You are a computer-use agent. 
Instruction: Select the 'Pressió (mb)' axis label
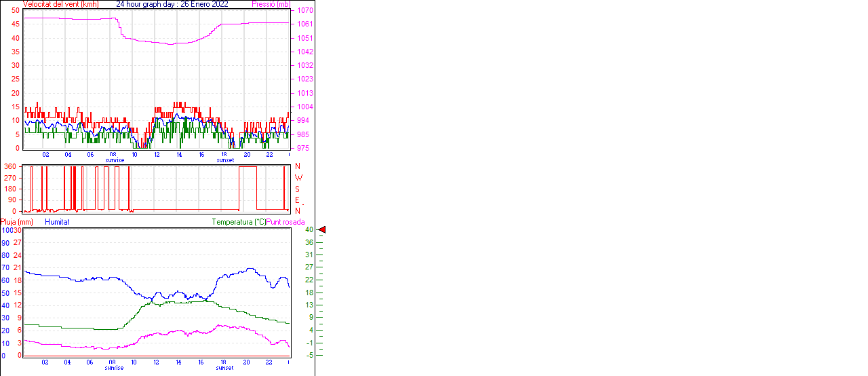point(271,4)
